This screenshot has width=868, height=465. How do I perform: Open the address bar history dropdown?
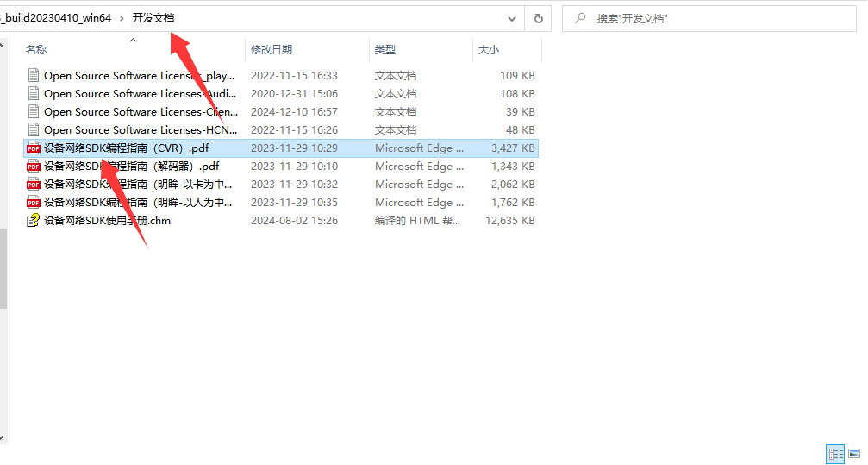coord(513,18)
